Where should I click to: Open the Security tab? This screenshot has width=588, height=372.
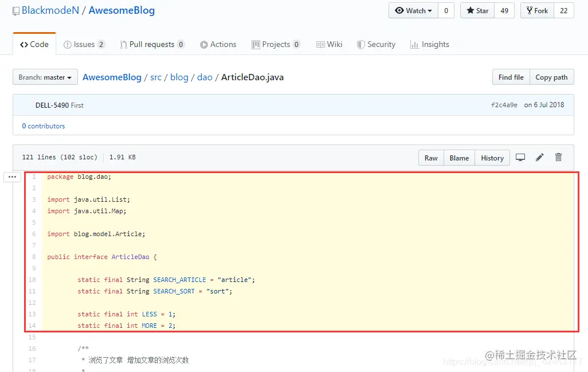(376, 44)
